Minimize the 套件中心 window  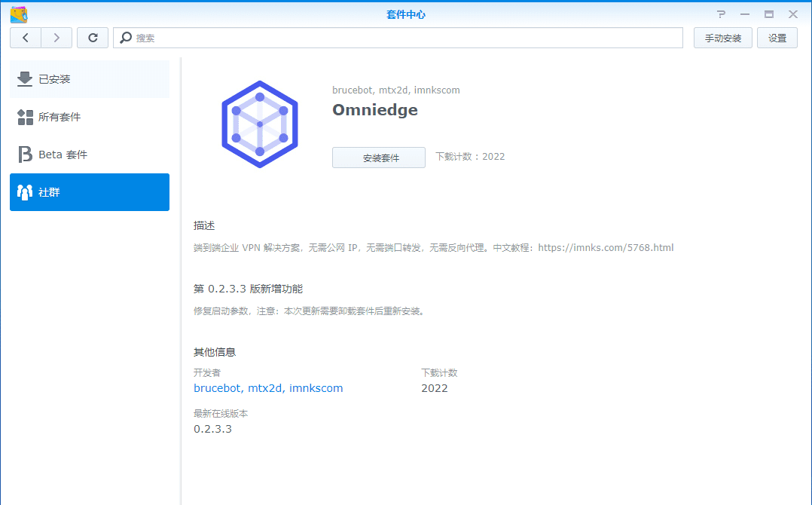[744, 14]
